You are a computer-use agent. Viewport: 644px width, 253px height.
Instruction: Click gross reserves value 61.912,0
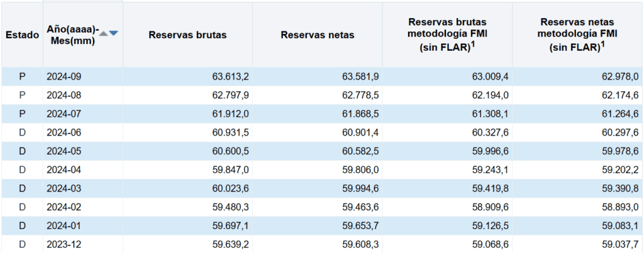(x=230, y=114)
